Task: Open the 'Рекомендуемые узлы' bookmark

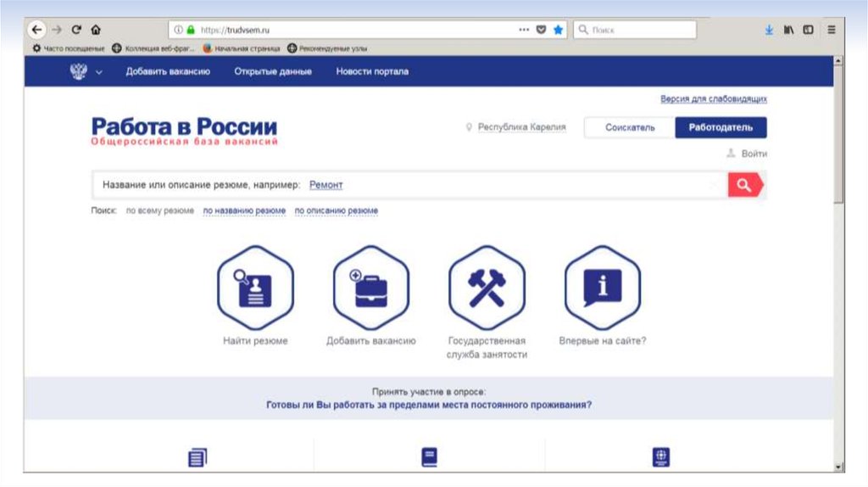Action: pos(327,48)
